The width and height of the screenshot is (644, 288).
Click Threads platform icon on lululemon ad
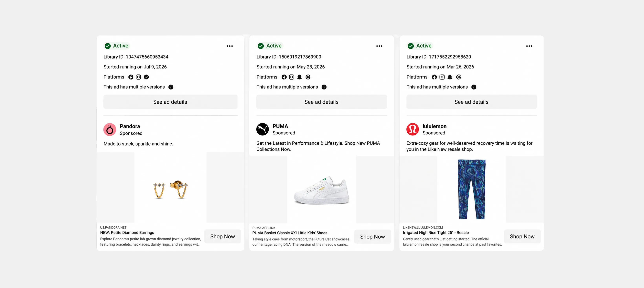click(x=458, y=77)
